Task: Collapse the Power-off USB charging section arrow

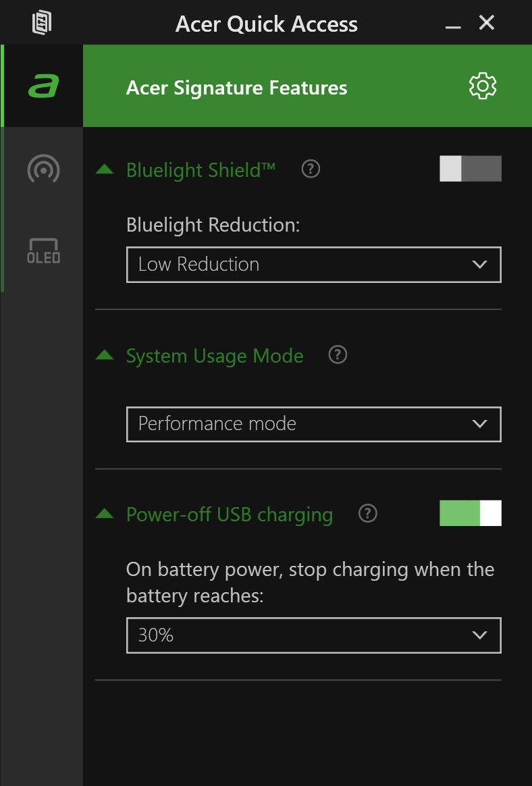Action: pos(105,514)
